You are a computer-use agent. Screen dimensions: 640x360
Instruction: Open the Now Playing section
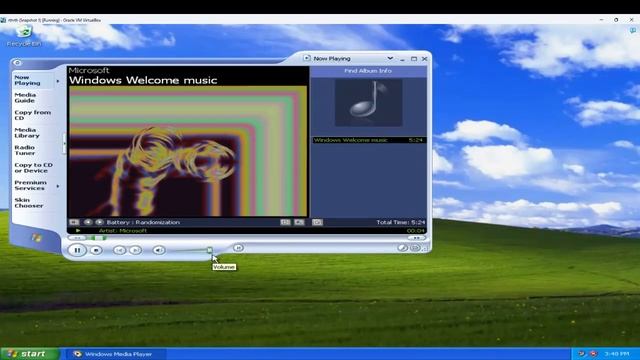(x=27, y=80)
